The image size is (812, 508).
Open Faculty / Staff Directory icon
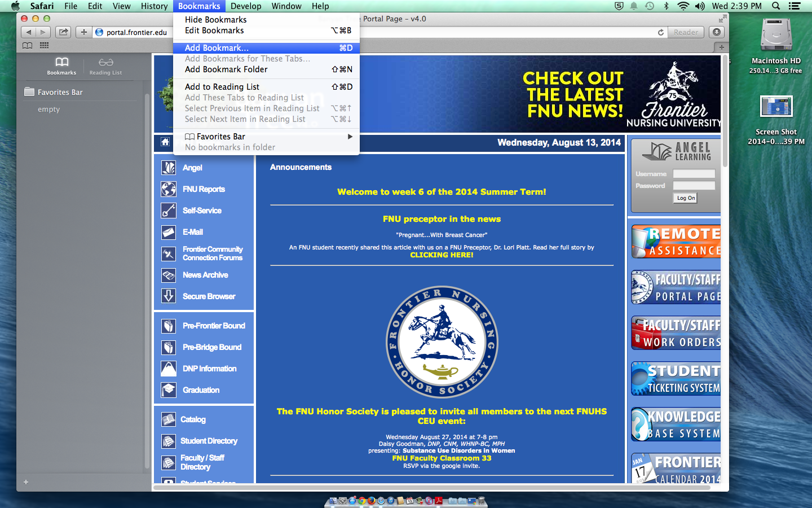(168, 462)
